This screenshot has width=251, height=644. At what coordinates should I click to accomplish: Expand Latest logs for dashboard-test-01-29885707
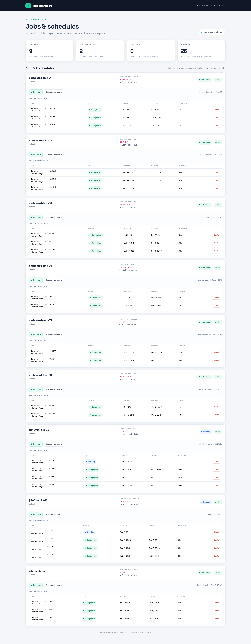click(37, 111)
